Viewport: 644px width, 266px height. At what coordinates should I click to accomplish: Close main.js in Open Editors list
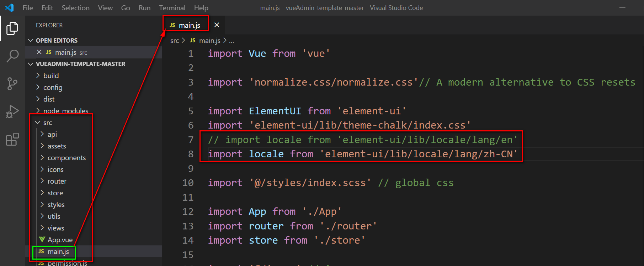click(x=39, y=52)
